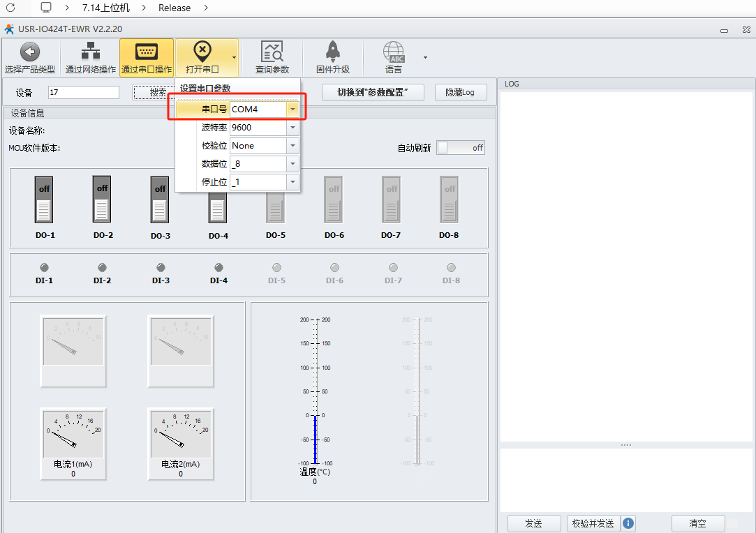The height and width of the screenshot is (533, 756).
Task: Click the hide Log button
Action: coord(460,92)
